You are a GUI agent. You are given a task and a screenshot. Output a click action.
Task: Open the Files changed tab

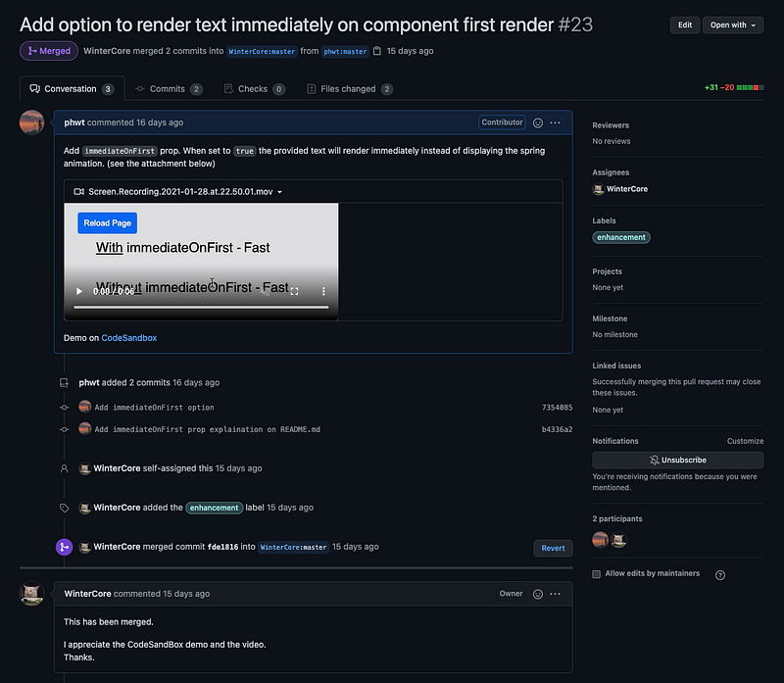click(x=350, y=89)
